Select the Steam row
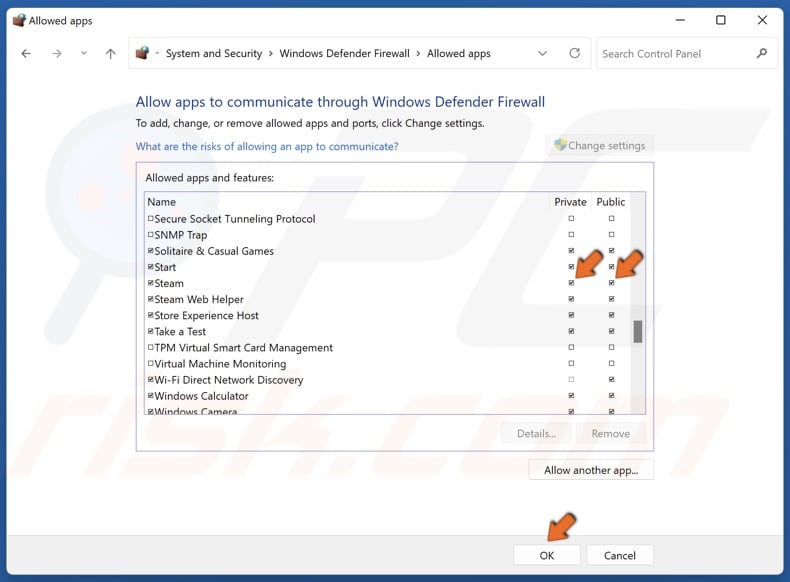This screenshot has height=582, width=790. click(387, 283)
